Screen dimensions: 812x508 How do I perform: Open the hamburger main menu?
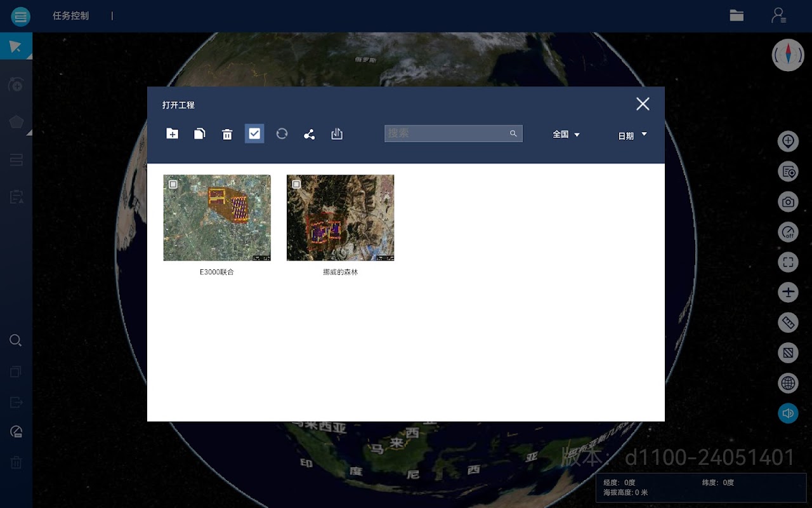[x=20, y=17]
